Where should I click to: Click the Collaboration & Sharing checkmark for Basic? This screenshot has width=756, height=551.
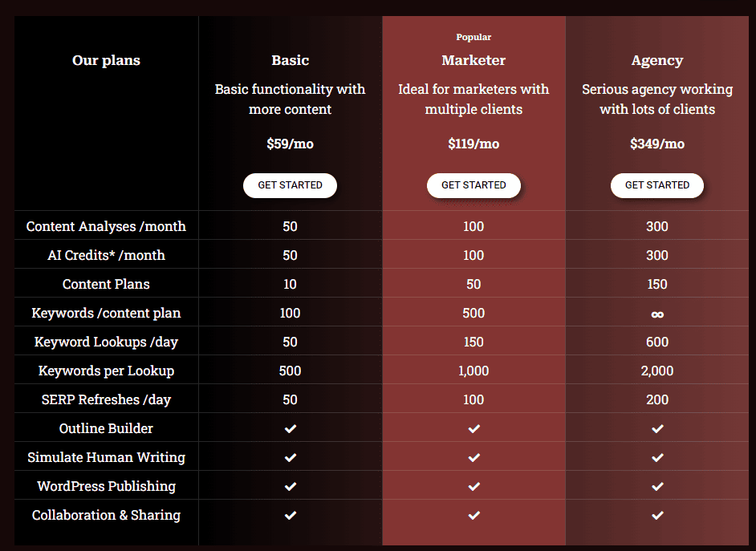click(290, 515)
